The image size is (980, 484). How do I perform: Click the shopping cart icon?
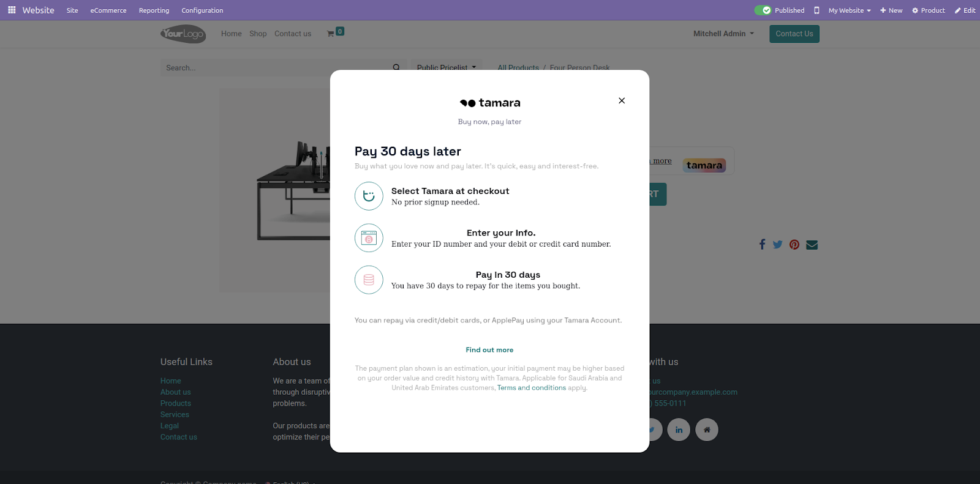pos(331,34)
